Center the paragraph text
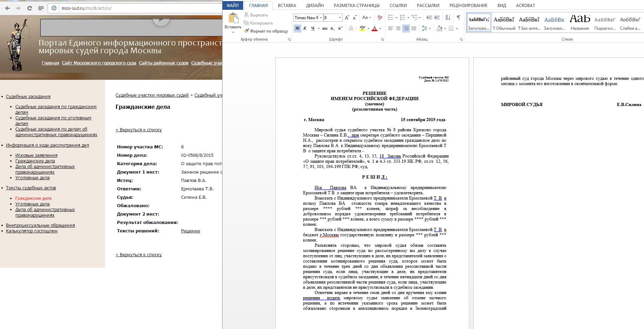The image size is (644, 329). pyautogui.click(x=398, y=28)
